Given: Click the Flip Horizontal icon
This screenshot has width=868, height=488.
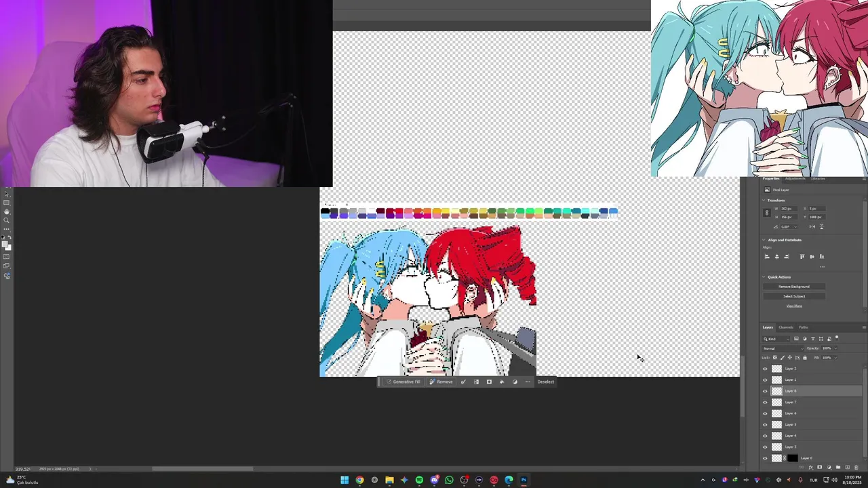Looking at the screenshot, I should 812,226.
